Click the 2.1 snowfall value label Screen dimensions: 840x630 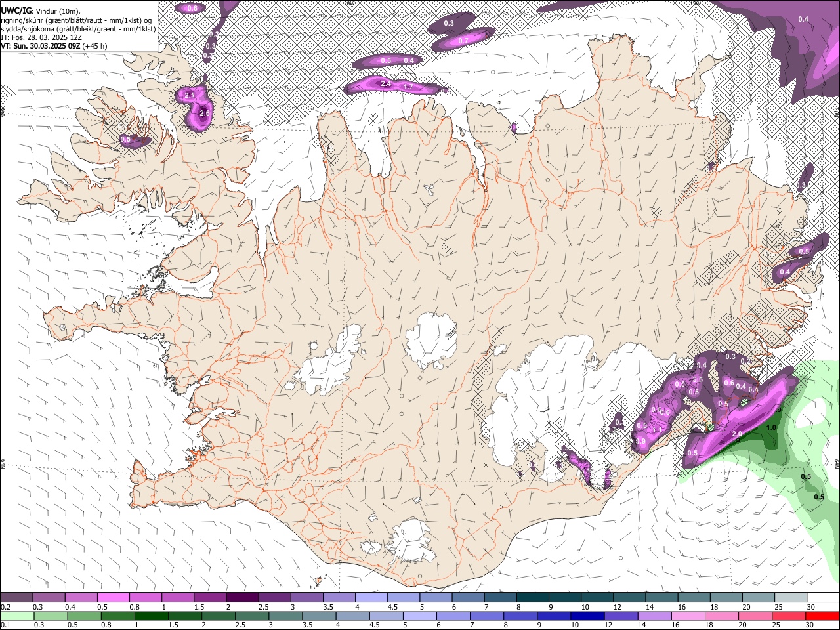190,95
